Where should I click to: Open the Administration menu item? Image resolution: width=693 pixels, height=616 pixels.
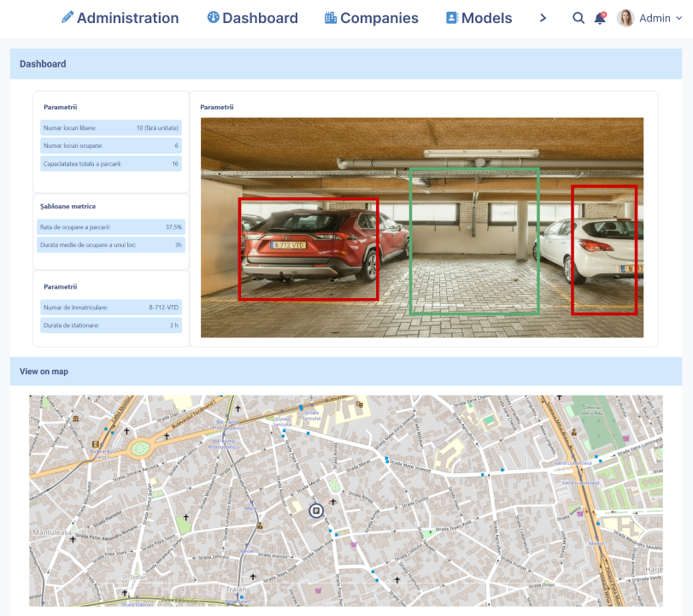pos(127,18)
